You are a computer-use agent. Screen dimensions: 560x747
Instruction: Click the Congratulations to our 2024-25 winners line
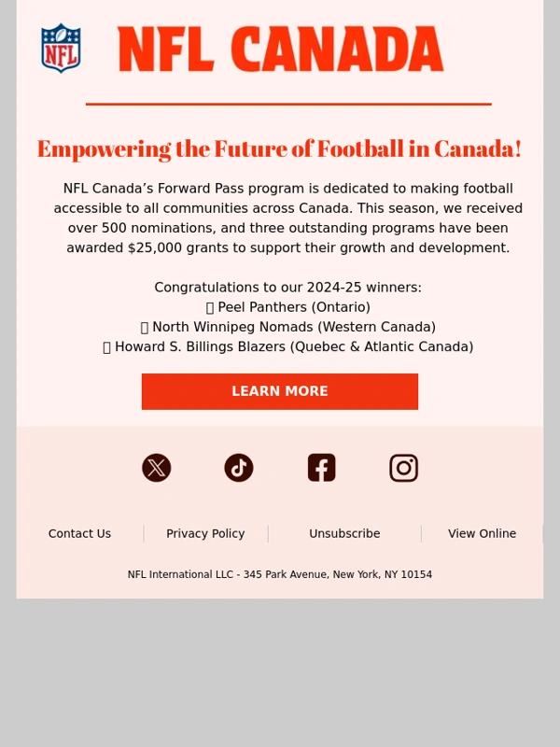[288, 288]
